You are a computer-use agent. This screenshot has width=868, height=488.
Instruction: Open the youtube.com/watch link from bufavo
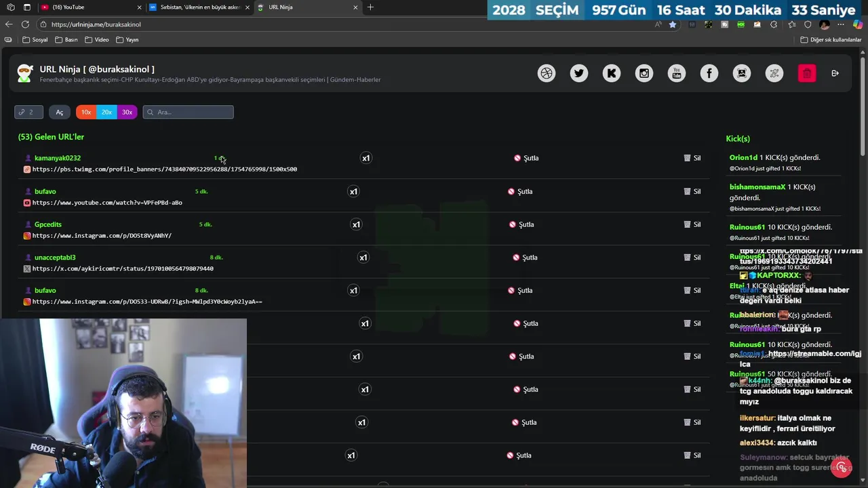(107, 203)
